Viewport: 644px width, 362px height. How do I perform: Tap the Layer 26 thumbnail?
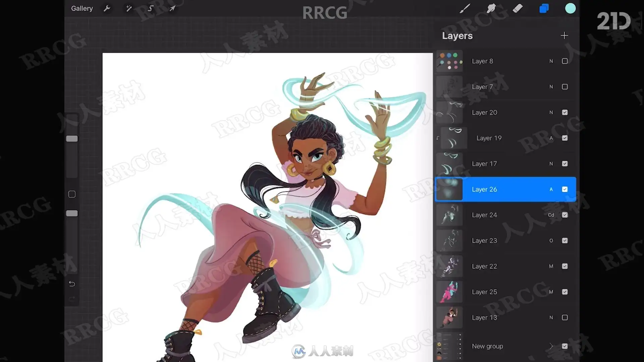pos(449,189)
